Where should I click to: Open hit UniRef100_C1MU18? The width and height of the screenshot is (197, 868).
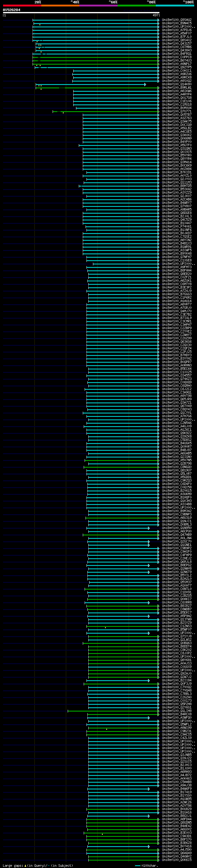(x=177, y=104)
